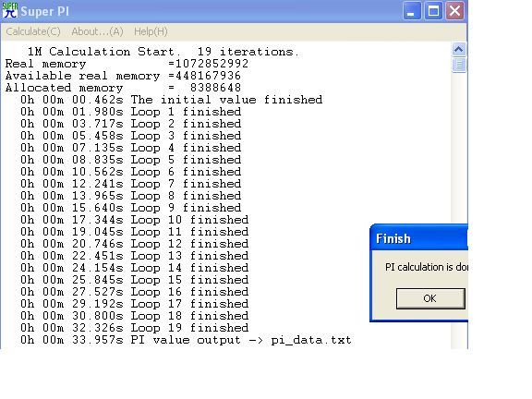Click the 'Loop 7 finished' line

(x=130, y=184)
